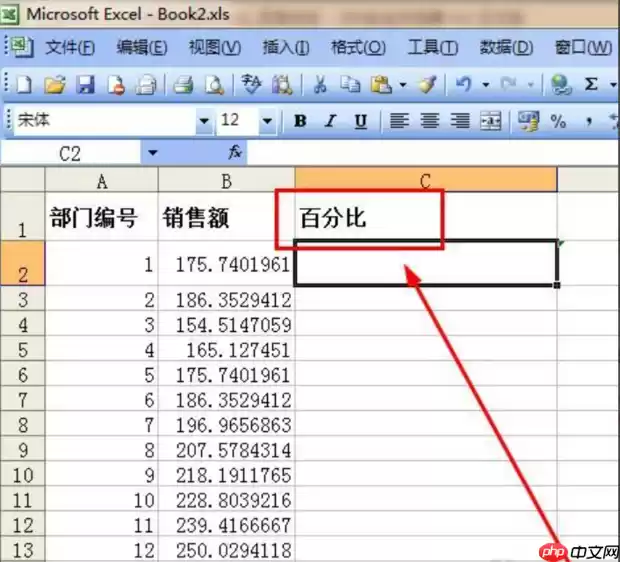The width and height of the screenshot is (620, 562).
Task: Center text in the cell
Action: coord(430,121)
